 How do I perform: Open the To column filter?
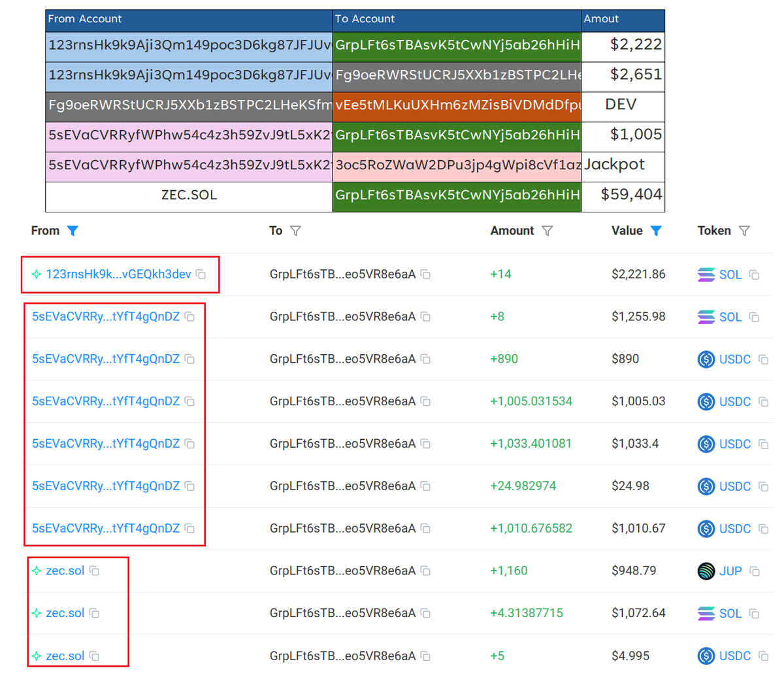295,231
